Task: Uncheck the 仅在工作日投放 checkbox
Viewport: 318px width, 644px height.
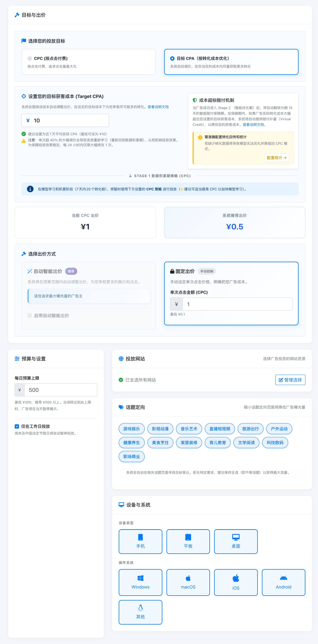Action: click(x=17, y=426)
